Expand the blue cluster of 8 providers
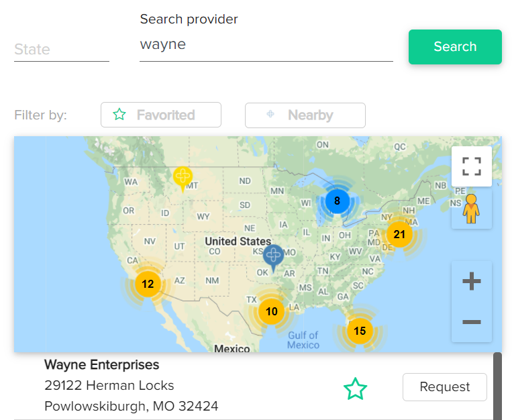Viewport: 512px width, 420px height. tap(338, 201)
